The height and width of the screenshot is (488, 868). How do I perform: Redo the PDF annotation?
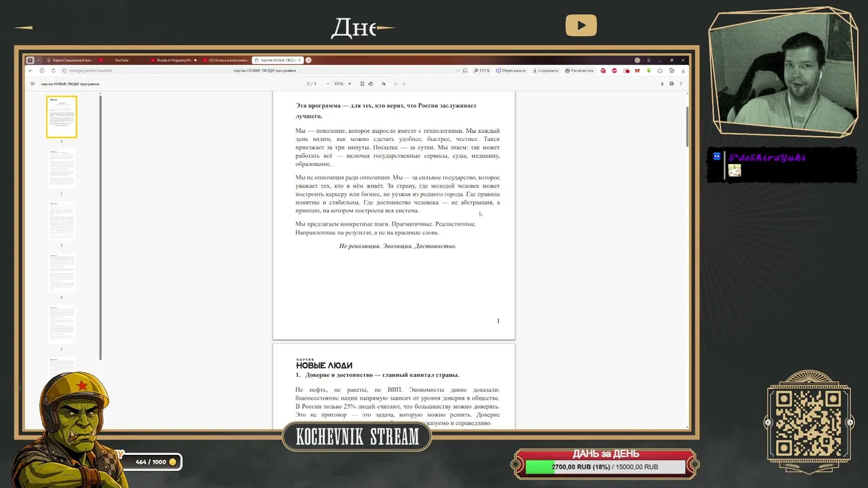click(x=404, y=84)
